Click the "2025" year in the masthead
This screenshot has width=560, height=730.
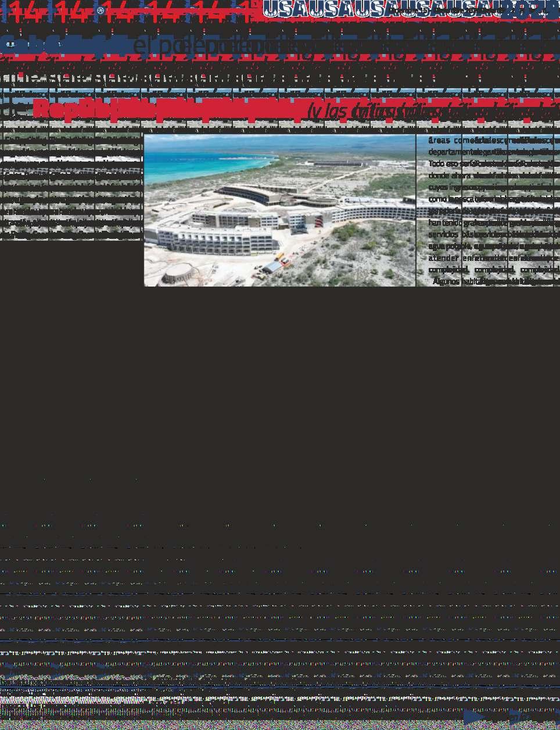click(x=529, y=10)
